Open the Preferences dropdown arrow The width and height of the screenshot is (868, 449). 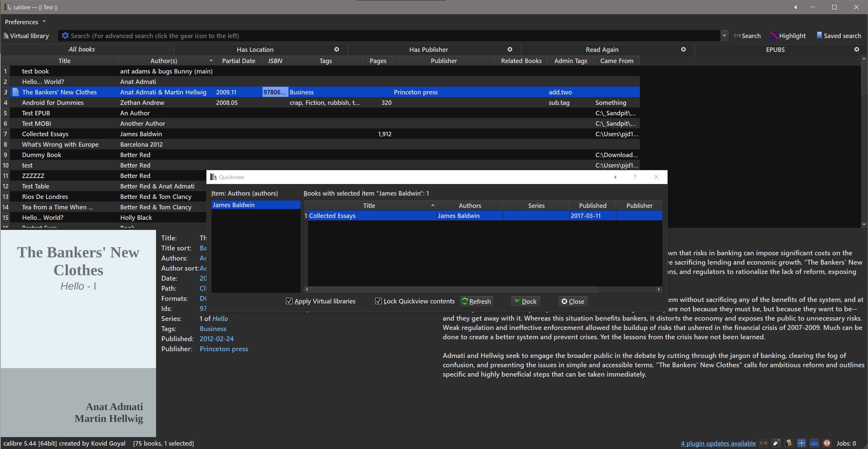pos(44,22)
